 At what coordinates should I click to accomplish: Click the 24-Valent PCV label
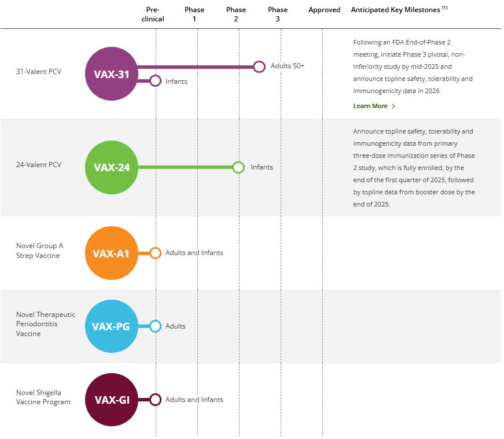(39, 165)
